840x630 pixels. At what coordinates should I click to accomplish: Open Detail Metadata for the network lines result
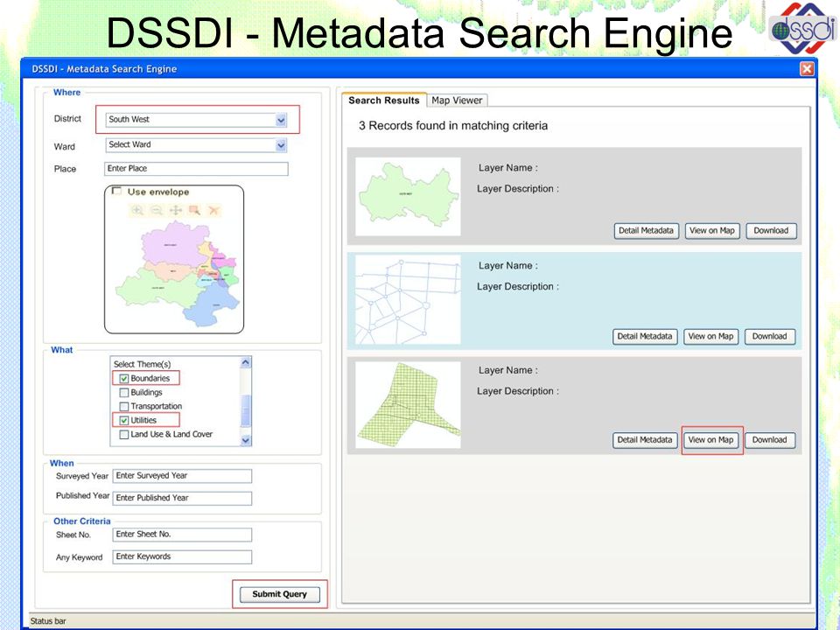645,336
